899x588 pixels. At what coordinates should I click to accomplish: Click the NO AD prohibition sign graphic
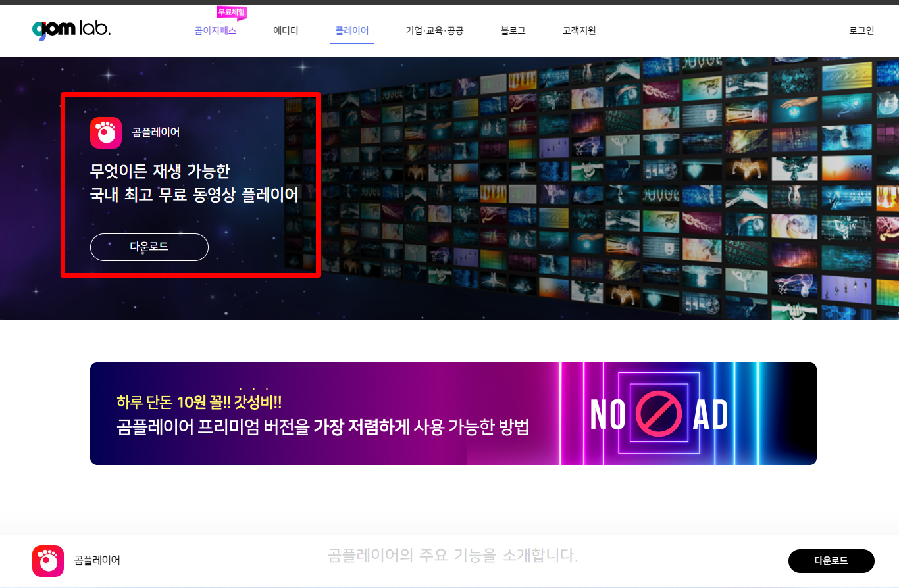point(659,414)
